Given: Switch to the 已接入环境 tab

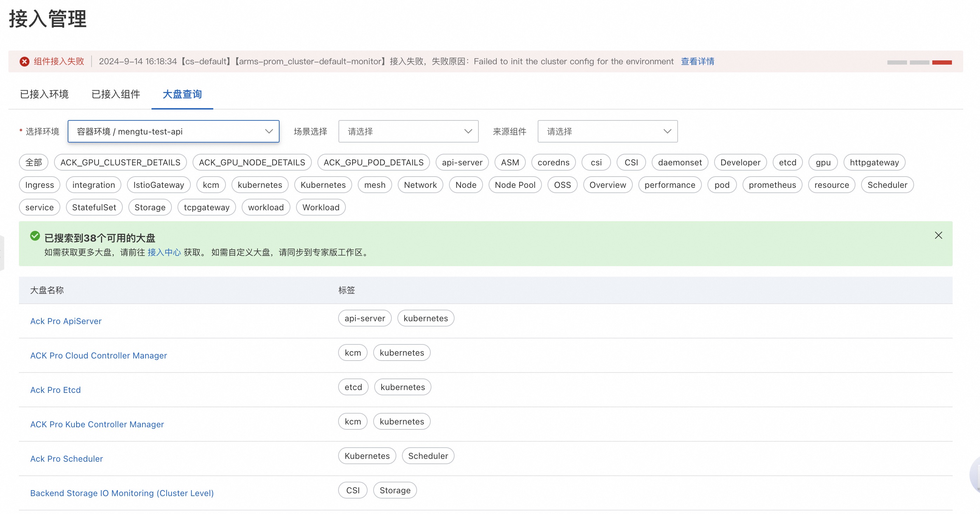Looking at the screenshot, I should [x=44, y=94].
